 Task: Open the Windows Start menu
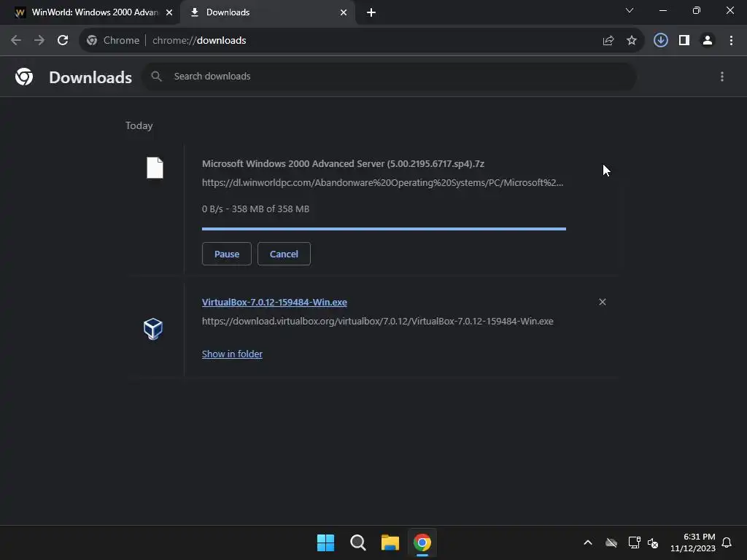[x=326, y=542]
